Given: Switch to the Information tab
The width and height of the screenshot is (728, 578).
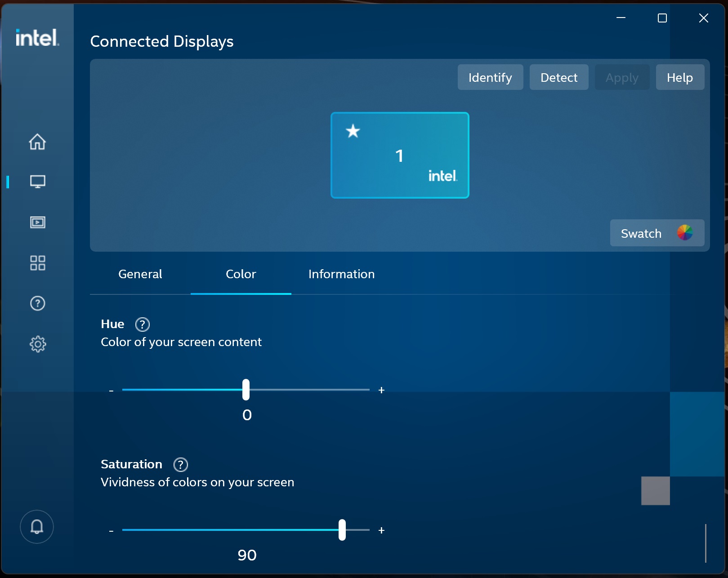Looking at the screenshot, I should [x=341, y=274].
